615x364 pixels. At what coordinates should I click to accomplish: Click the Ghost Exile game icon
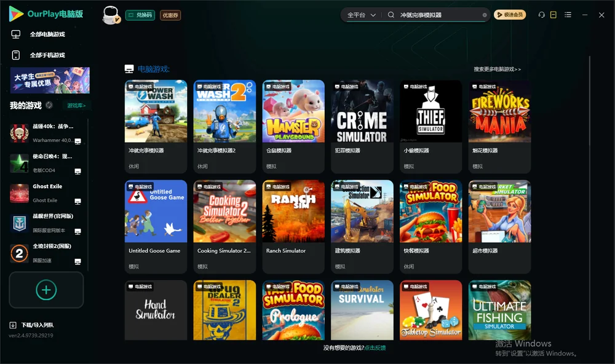[x=19, y=193]
